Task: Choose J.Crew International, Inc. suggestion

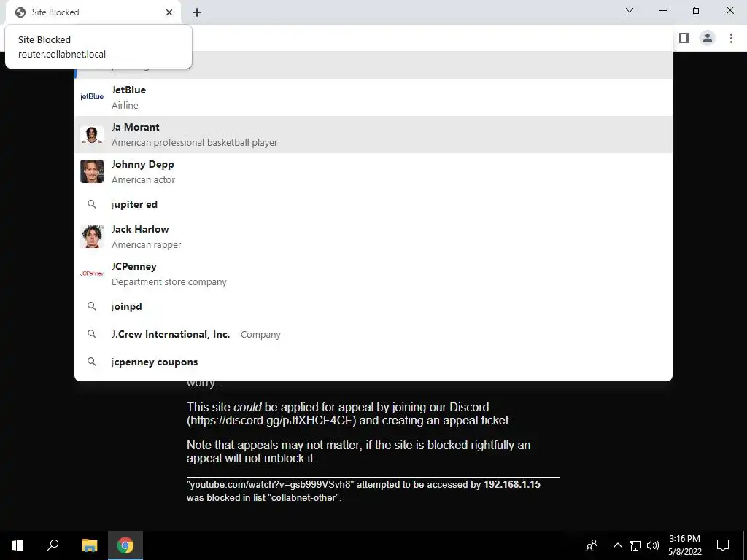Action: 373,334
